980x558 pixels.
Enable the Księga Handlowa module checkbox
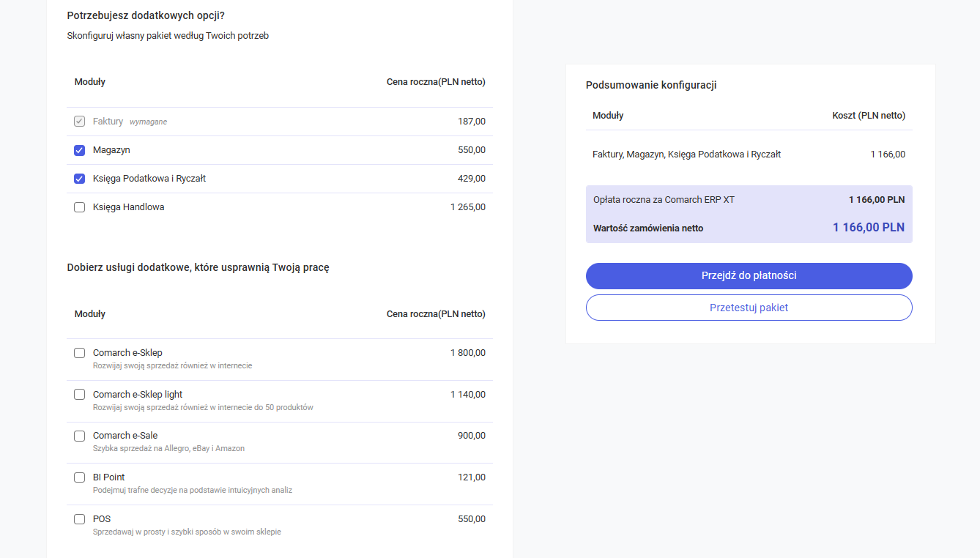80,207
